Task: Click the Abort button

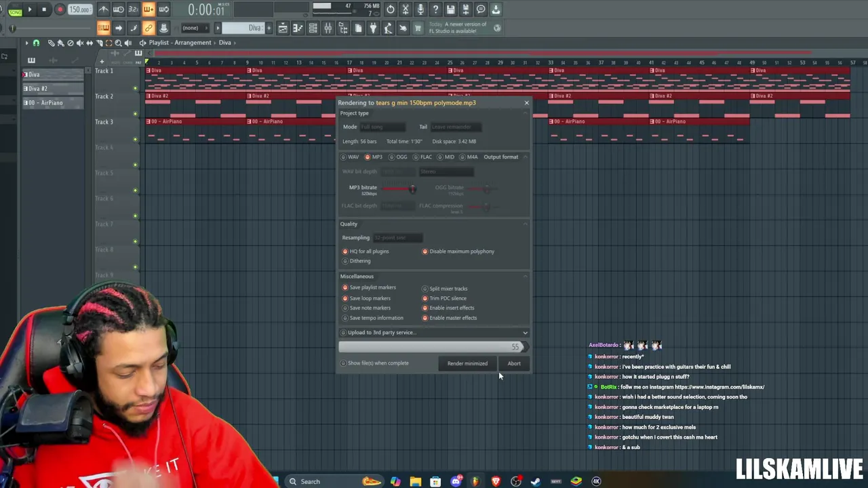Action: (x=514, y=363)
